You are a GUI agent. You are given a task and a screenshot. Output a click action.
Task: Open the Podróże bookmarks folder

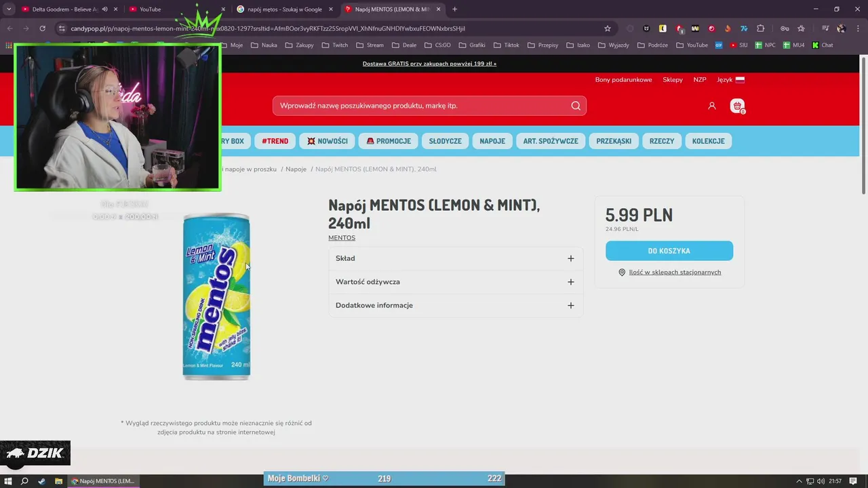[x=652, y=45]
